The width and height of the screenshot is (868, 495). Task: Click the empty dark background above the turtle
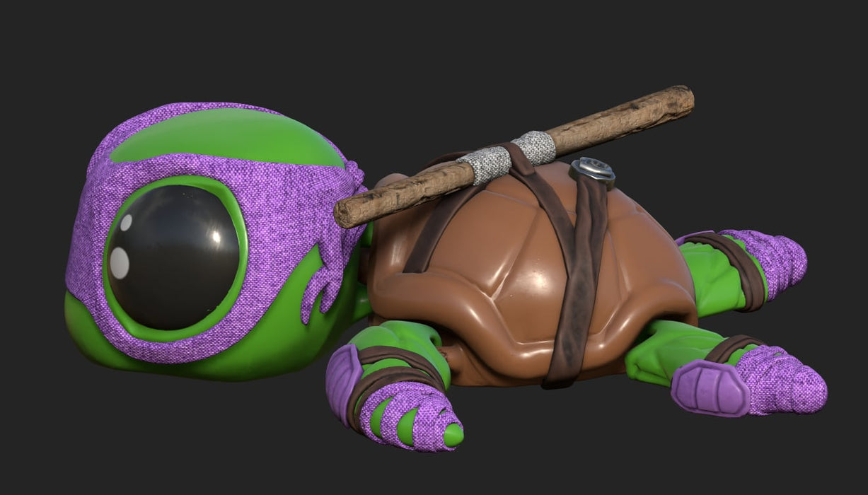point(424,42)
